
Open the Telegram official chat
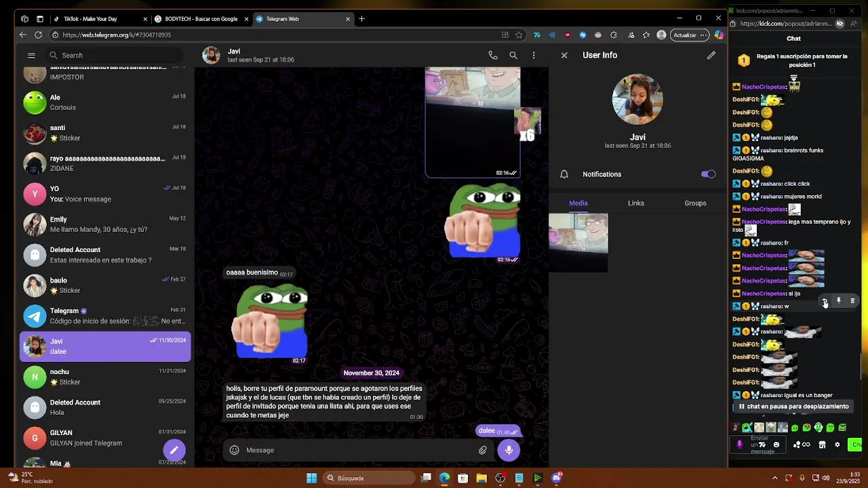[105, 316]
